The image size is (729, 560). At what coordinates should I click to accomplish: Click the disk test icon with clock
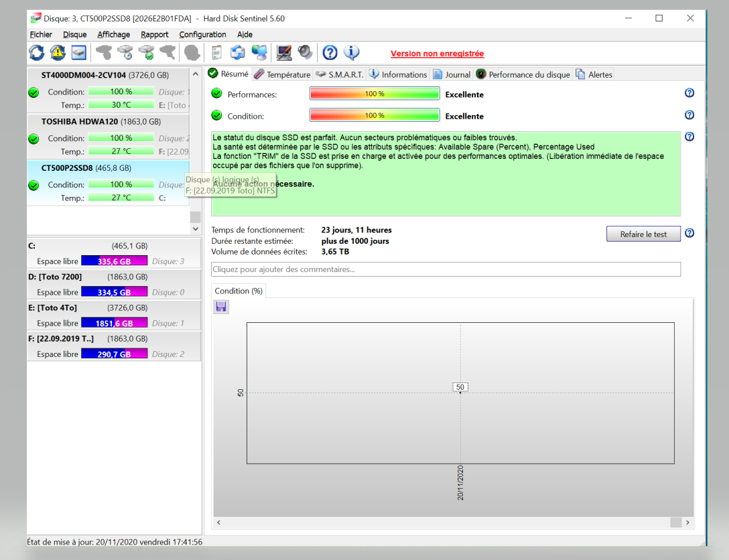[125, 52]
